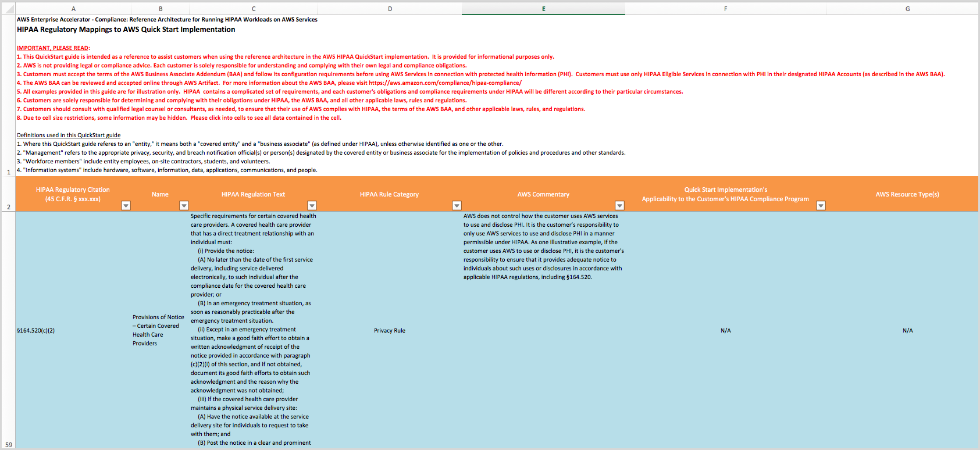Click note 3 'Customers must accept the terms'

pyautogui.click(x=481, y=74)
